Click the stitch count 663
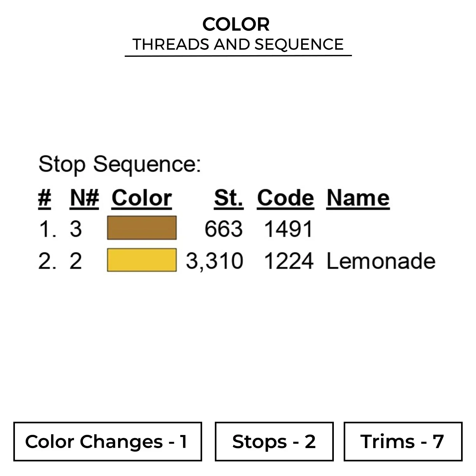476x476 pixels. point(223,229)
